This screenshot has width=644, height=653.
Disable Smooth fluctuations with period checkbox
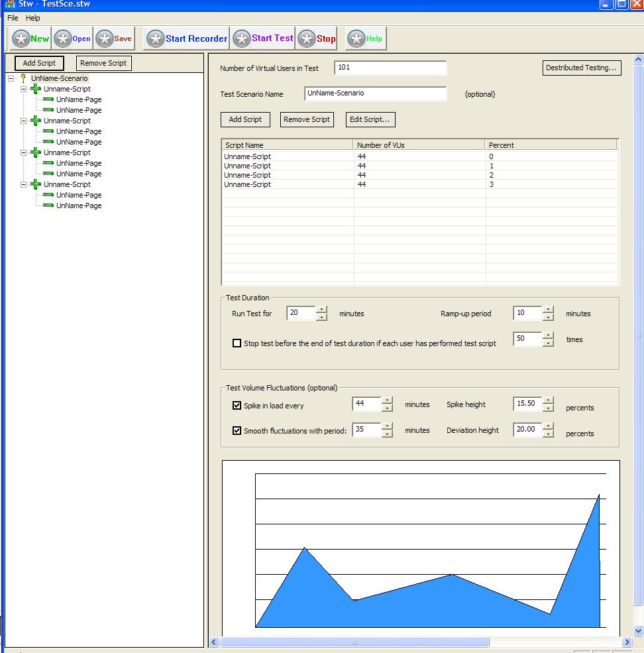pyautogui.click(x=237, y=431)
